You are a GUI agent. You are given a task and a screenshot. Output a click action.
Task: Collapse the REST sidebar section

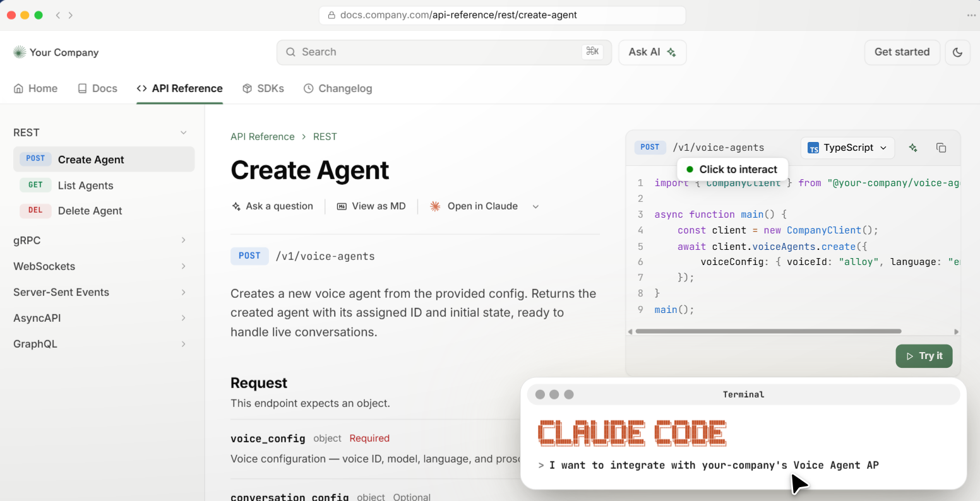pyautogui.click(x=184, y=133)
